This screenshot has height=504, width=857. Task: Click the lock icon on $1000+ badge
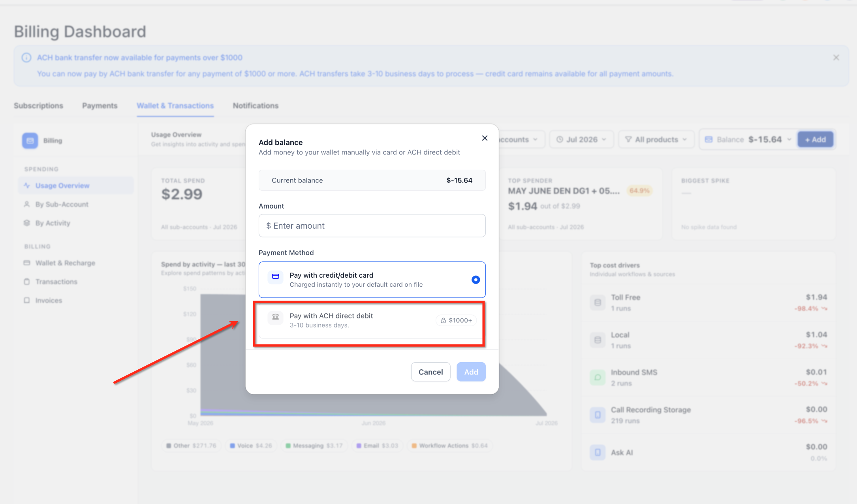tap(443, 320)
